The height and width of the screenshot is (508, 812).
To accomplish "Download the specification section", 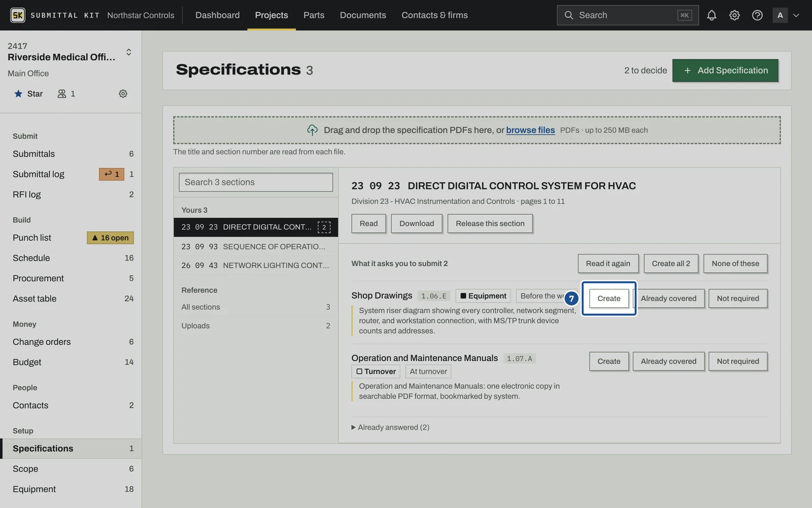I will 417,224.
